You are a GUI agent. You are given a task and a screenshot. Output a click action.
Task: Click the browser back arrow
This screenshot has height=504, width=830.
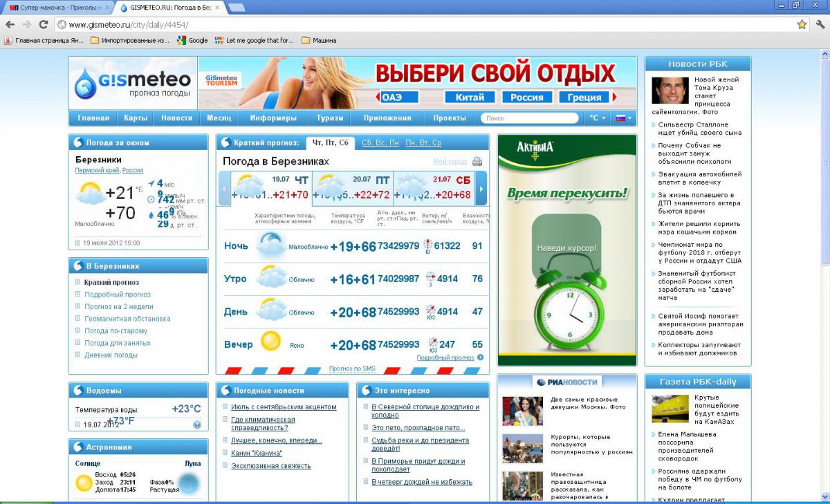[x=10, y=24]
